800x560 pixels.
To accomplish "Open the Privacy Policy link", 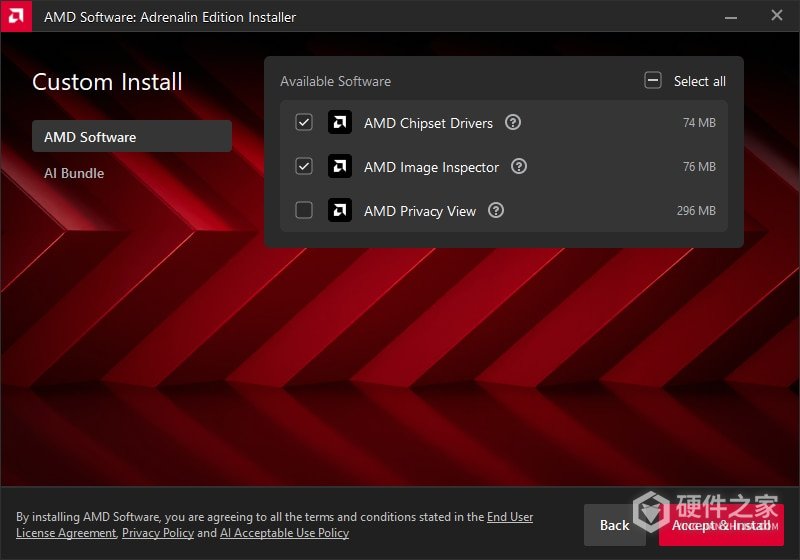I will 158,533.
